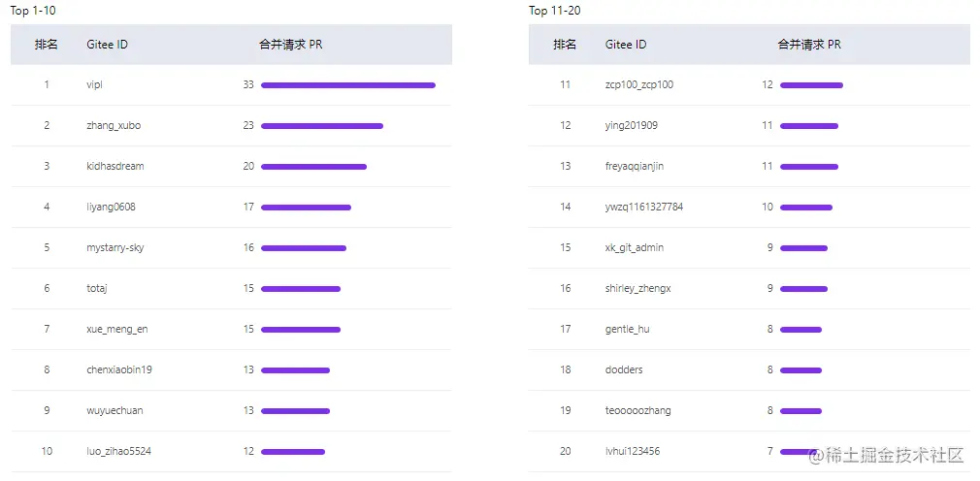The height and width of the screenshot is (481, 980).
Task: Click the freyaqqianjin Gitee ID
Action: tap(635, 166)
